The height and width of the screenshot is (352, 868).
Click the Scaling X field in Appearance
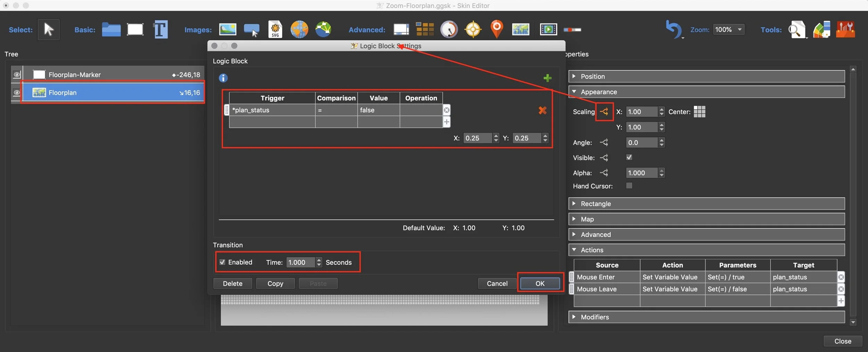point(642,112)
